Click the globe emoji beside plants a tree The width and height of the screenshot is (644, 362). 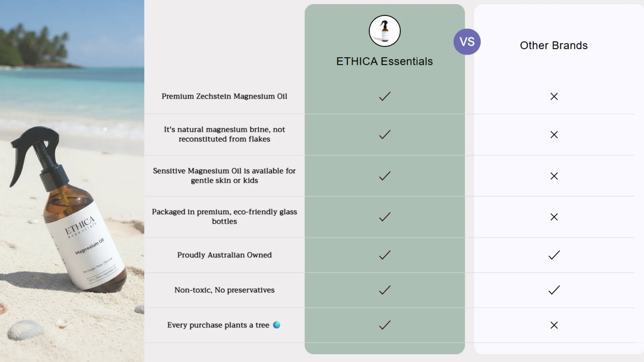pyautogui.click(x=276, y=325)
